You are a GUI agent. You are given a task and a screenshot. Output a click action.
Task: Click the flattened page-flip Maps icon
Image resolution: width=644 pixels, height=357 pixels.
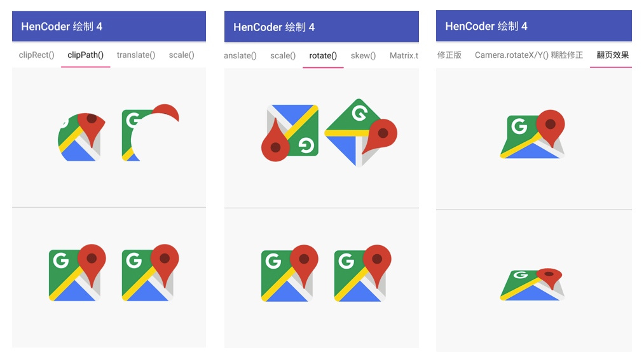533,284
